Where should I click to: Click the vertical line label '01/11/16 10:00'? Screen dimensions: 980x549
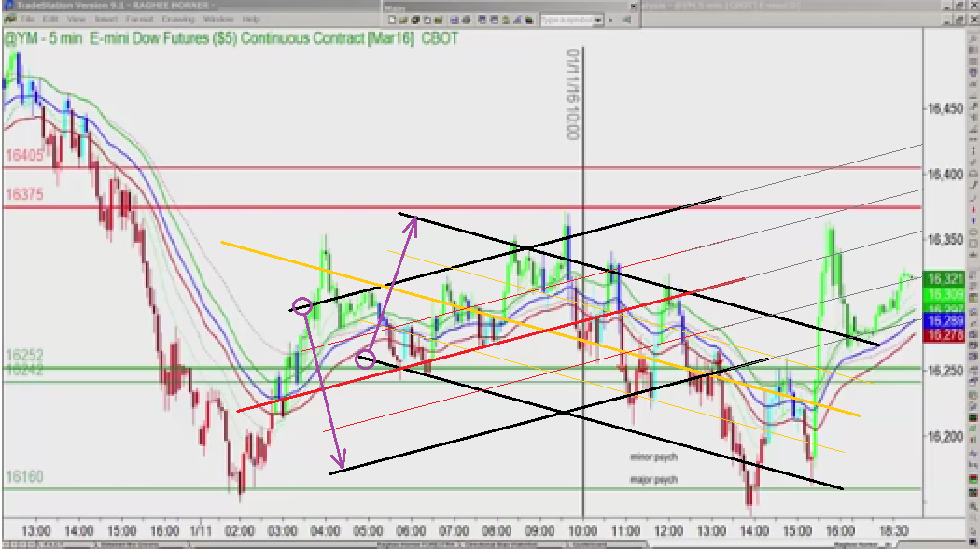coord(573,93)
